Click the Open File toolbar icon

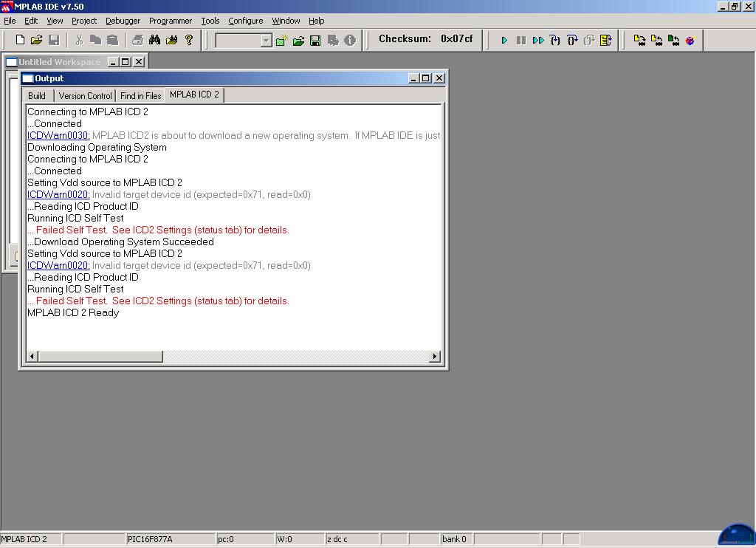[x=37, y=40]
